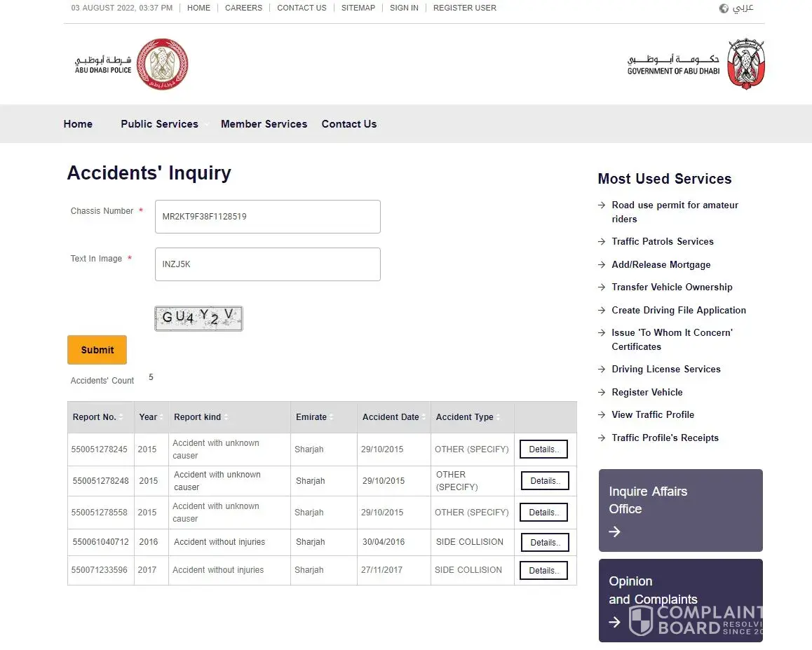This screenshot has height=650, width=812.
Task: Open Driving License Services link
Action: click(x=666, y=370)
